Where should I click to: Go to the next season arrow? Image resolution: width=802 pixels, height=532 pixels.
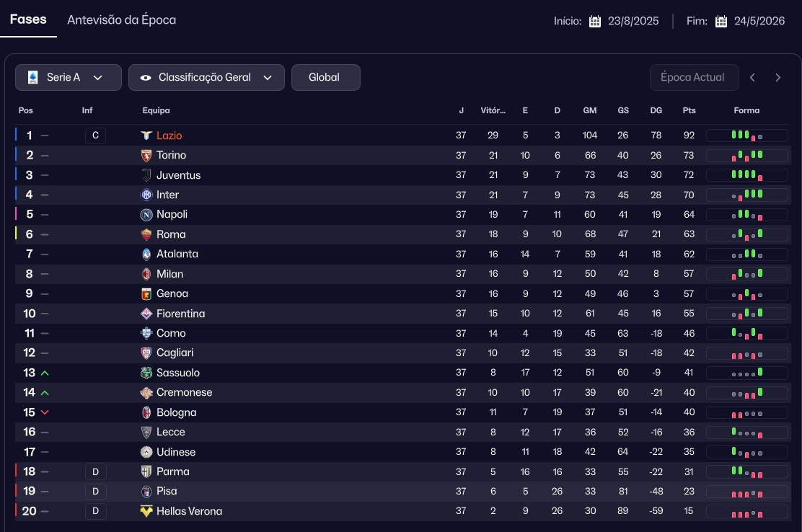point(778,78)
